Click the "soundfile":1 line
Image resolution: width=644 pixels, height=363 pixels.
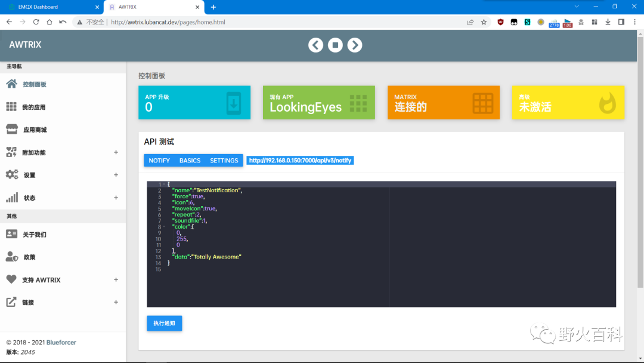coord(190,221)
